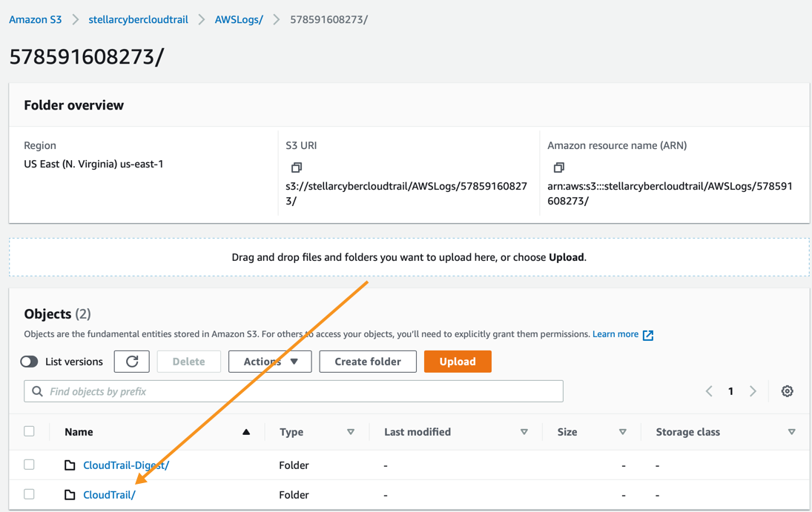The width and height of the screenshot is (812, 512).
Task: Toggle the List versions switch
Action: pyautogui.click(x=29, y=362)
